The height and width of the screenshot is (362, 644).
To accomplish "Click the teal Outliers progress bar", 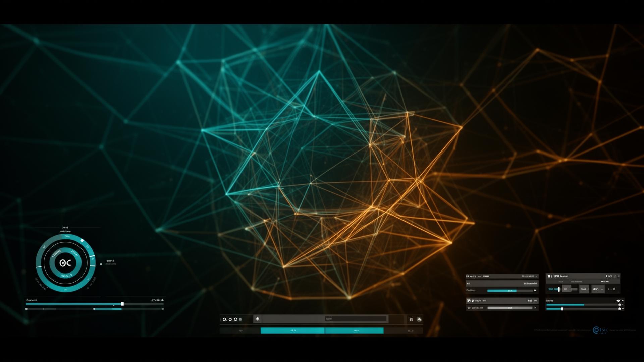I will 510,291.
